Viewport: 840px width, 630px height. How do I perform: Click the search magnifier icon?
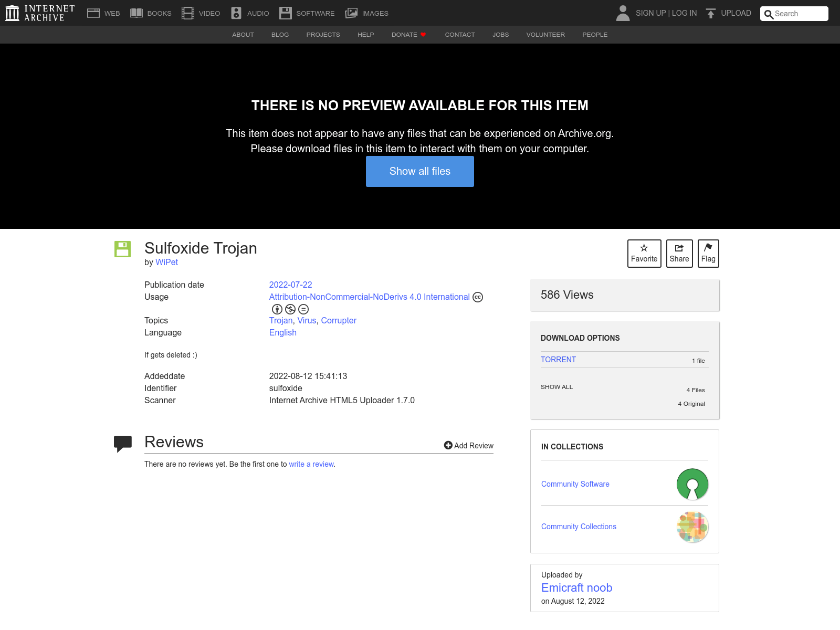769,14
